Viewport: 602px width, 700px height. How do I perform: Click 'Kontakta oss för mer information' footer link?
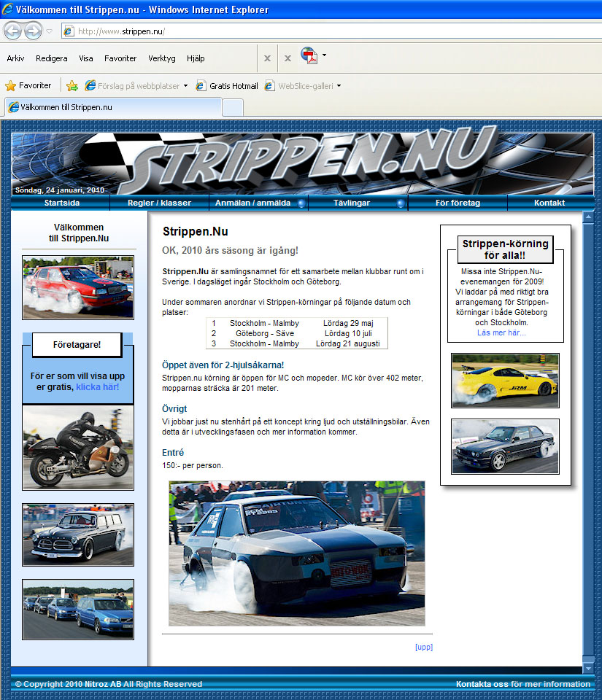[523, 684]
